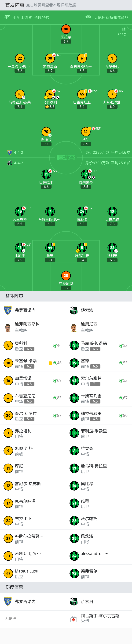
Task: Click the 弗罗西诺内 team crest in substitutes
Action: click(8, 310)
